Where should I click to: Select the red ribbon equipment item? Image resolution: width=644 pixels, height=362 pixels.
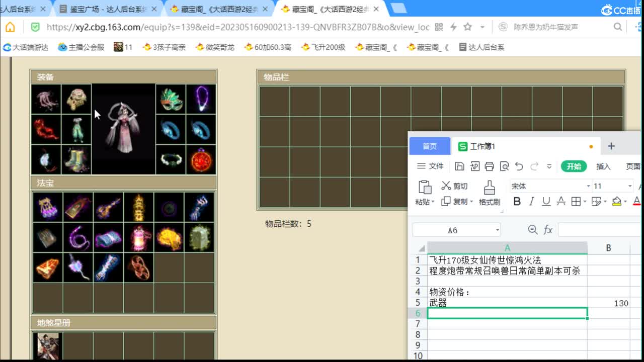point(46,129)
